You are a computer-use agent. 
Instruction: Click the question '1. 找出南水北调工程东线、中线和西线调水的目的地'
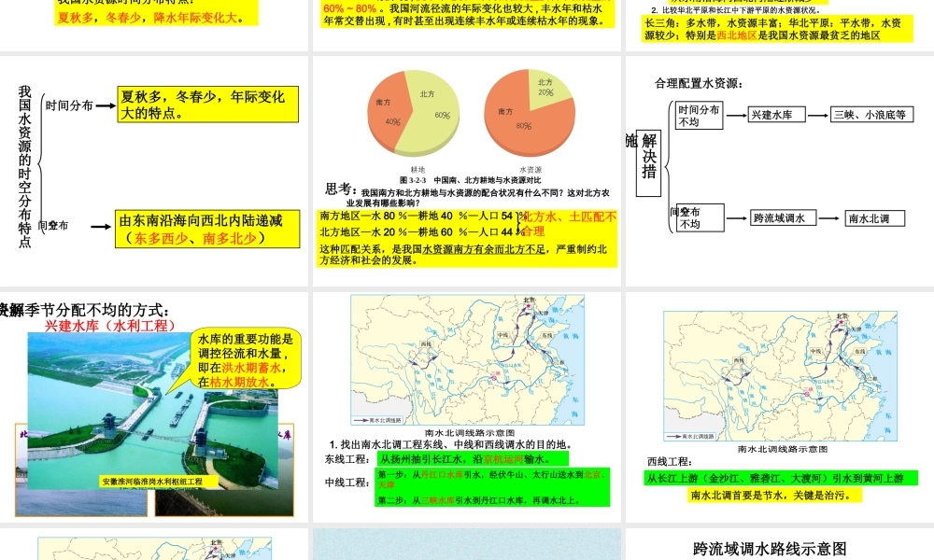click(x=451, y=444)
